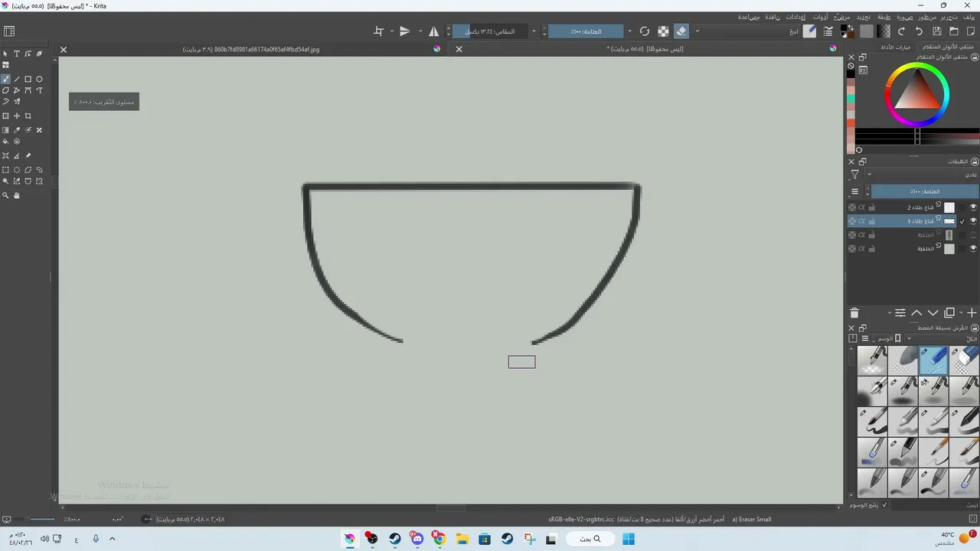Select the Rectangular Selection tool
This screenshot has width=980, height=551.
5,169
